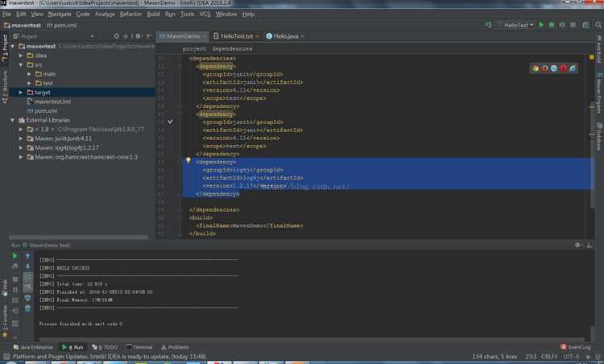Collapse the src folder
The width and height of the screenshot is (604, 364).
click(x=21, y=64)
